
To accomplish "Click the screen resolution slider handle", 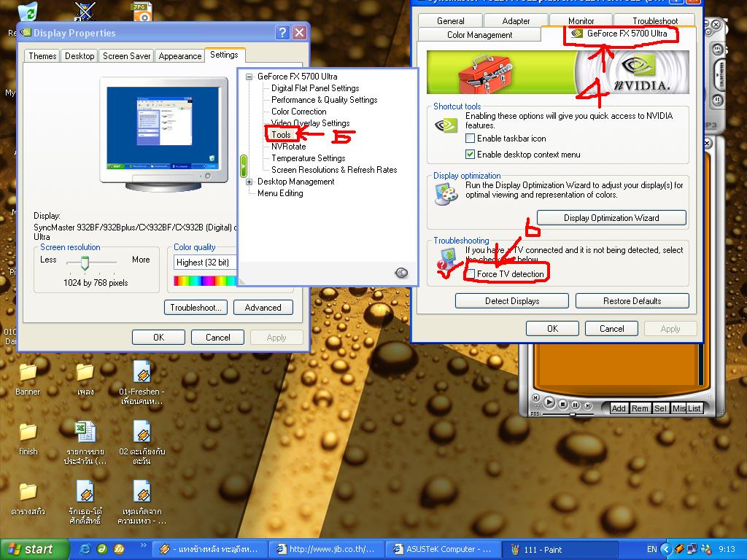I will [x=85, y=262].
